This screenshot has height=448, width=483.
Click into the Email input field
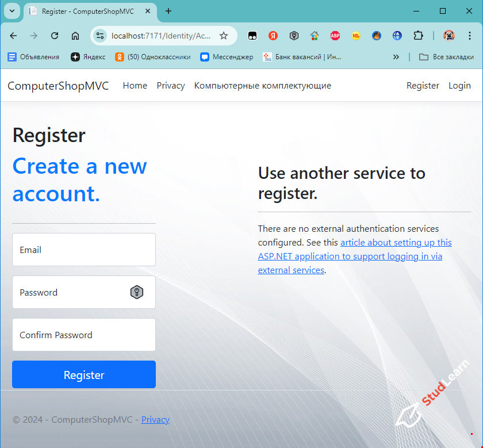click(83, 250)
